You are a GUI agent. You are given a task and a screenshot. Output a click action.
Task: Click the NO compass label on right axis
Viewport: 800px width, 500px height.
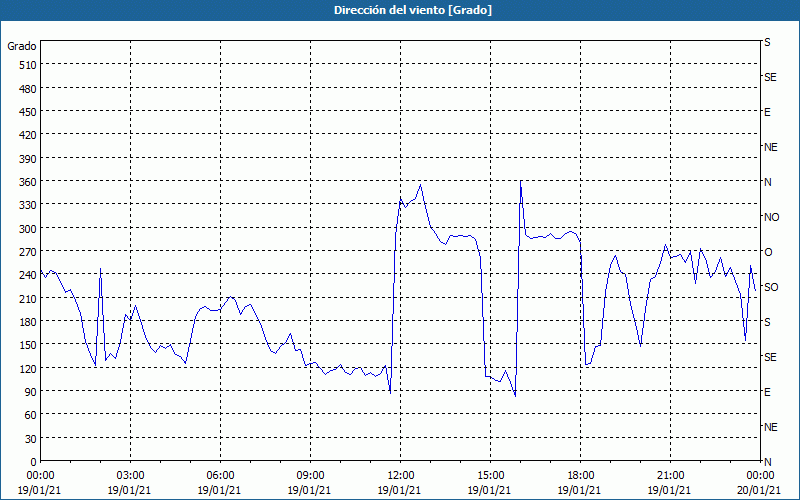[771, 217]
